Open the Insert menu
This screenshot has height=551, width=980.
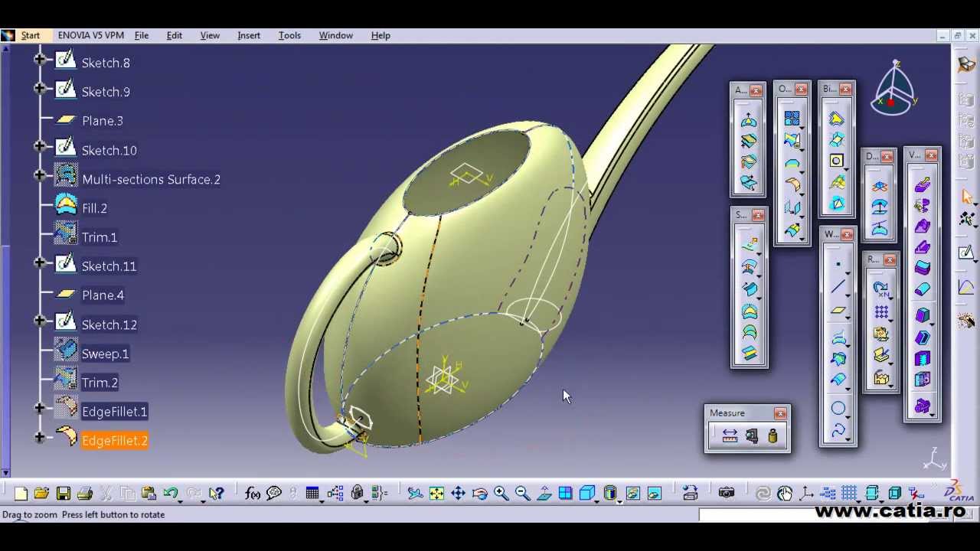point(249,35)
